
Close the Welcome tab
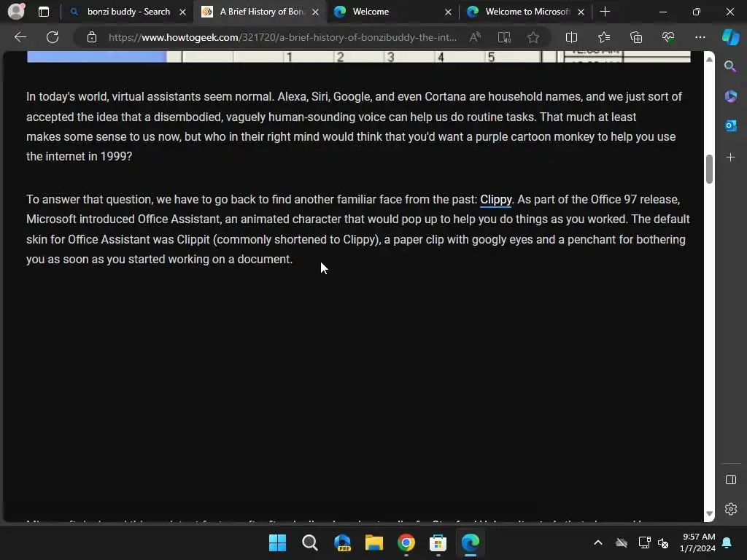448,12
